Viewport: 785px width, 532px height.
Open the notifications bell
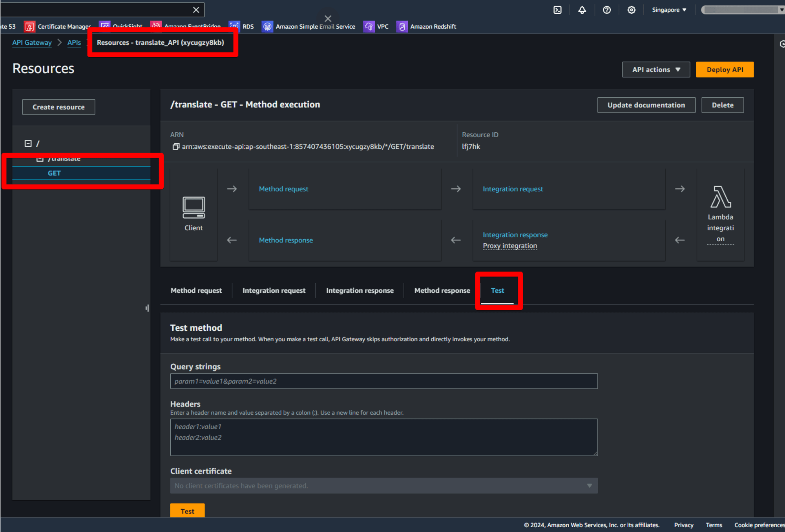pyautogui.click(x=582, y=10)
